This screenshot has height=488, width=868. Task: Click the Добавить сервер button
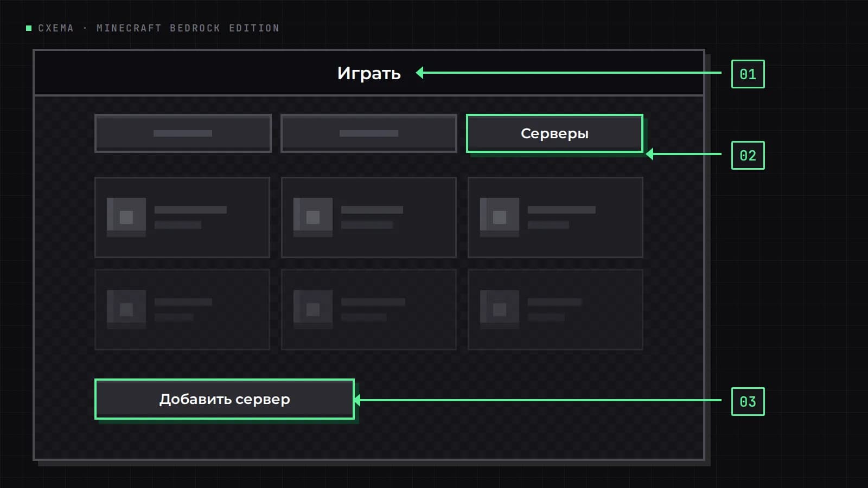point(225,399)
